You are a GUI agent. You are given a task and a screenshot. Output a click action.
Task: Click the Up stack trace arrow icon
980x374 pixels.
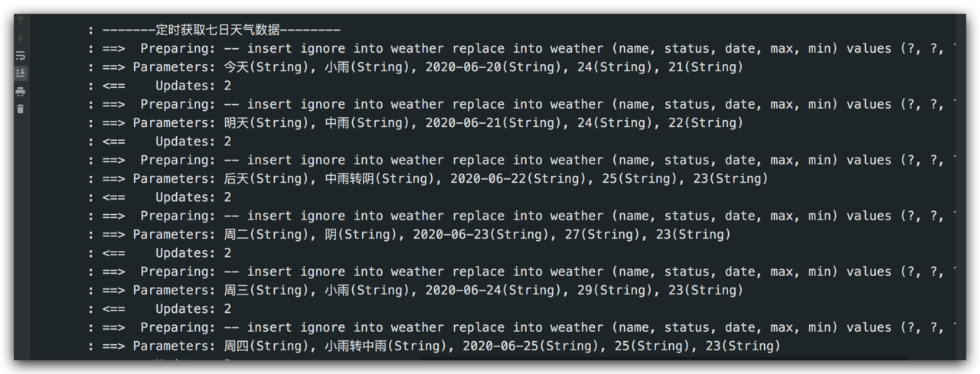point(21,20)
